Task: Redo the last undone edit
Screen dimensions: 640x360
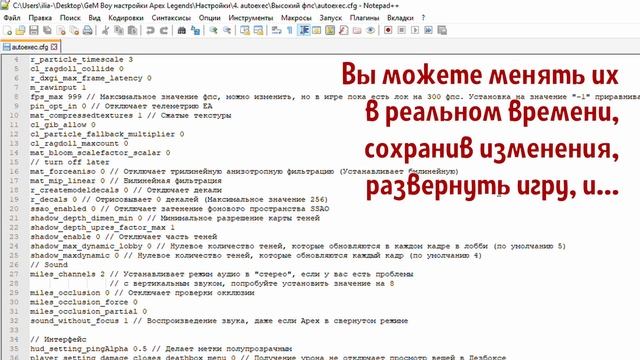Action: pos(164,30)
